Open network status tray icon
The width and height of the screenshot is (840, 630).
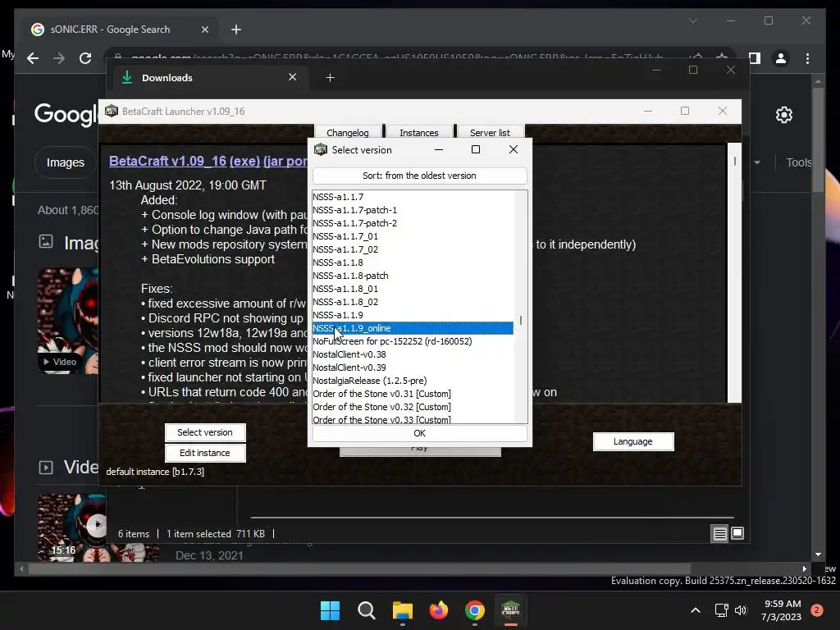(x=722, y=610)
